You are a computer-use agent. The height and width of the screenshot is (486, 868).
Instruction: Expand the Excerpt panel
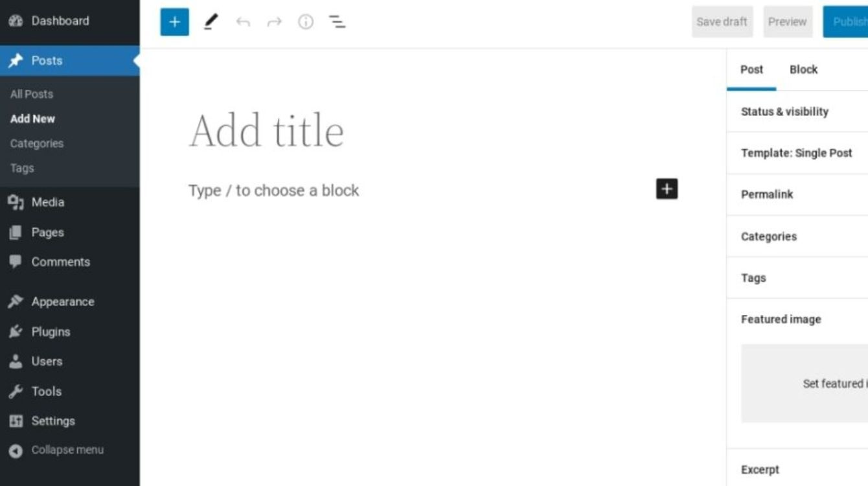(797, 470)
